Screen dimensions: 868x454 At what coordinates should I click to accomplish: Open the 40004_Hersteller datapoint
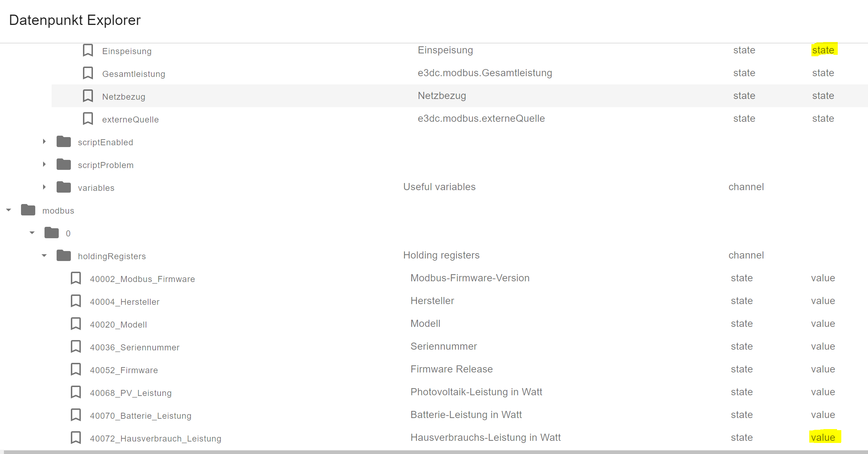point(125,302)
